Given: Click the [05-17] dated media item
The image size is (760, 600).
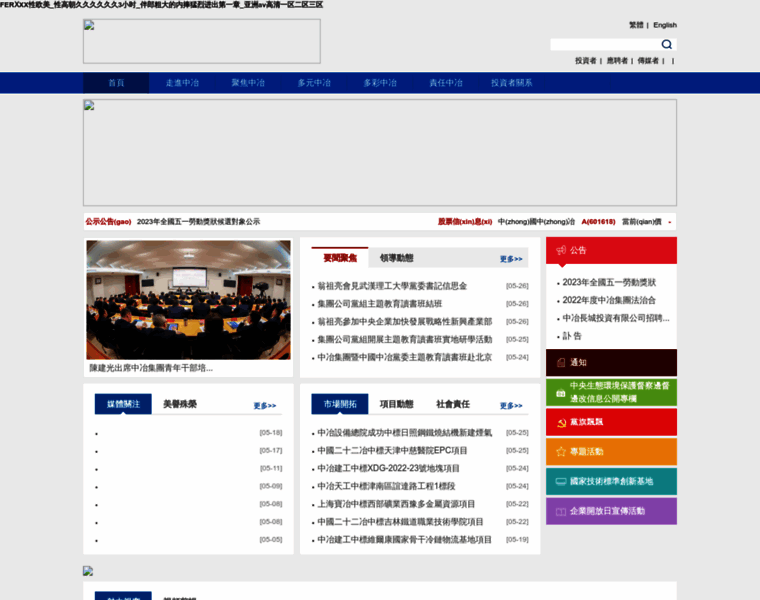Looking at the screenshot, I should (271, 451).
